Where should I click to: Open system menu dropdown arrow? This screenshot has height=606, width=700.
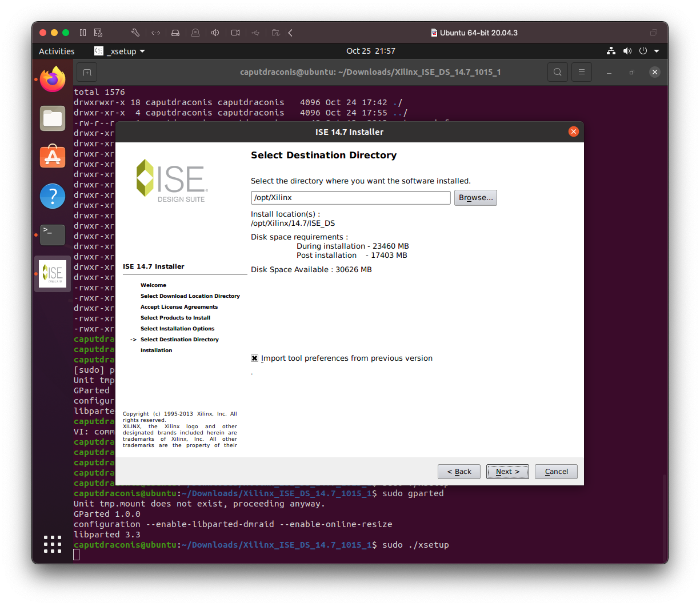pyautogui.click(x=657, y=51)
